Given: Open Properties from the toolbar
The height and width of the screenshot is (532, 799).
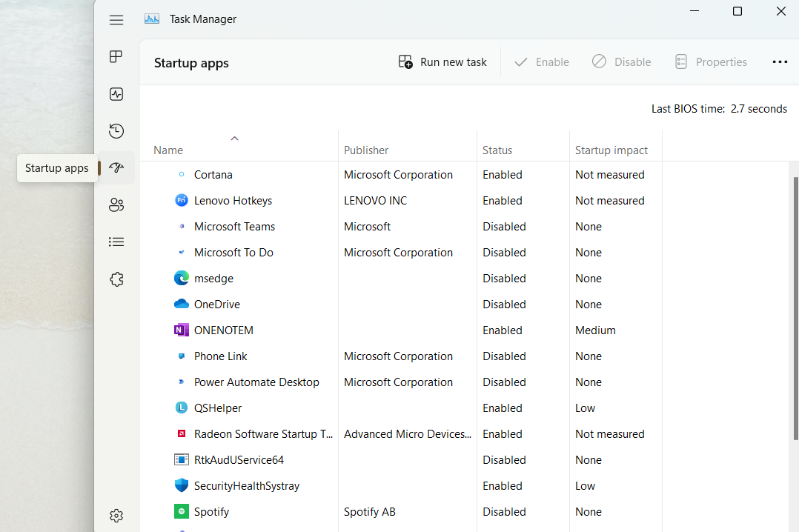Looking at the screenshot, I should pos(711,62).
